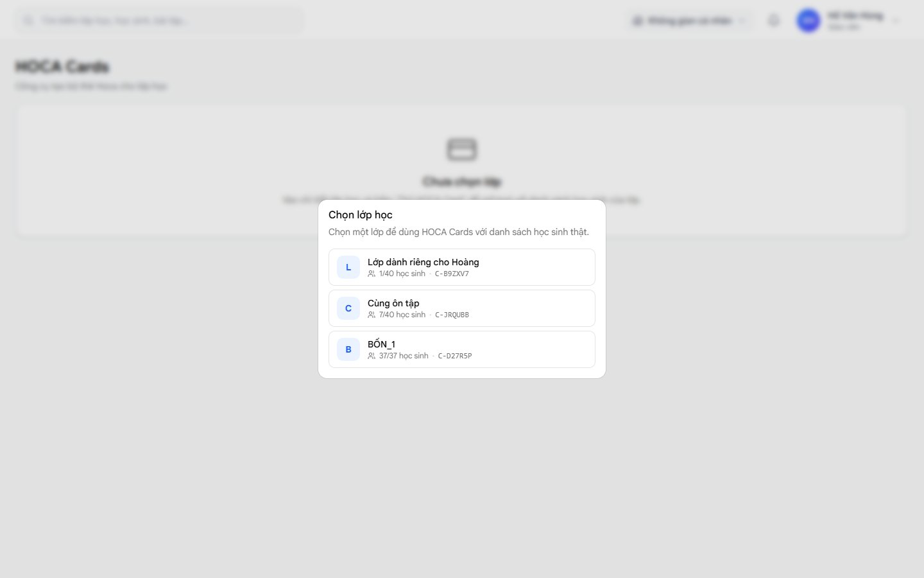The height and width of the screenshot is (578, 924).
Task: Click the class code C-B9ZXV7
Action: pyautogui.click(x=452, y=274)
